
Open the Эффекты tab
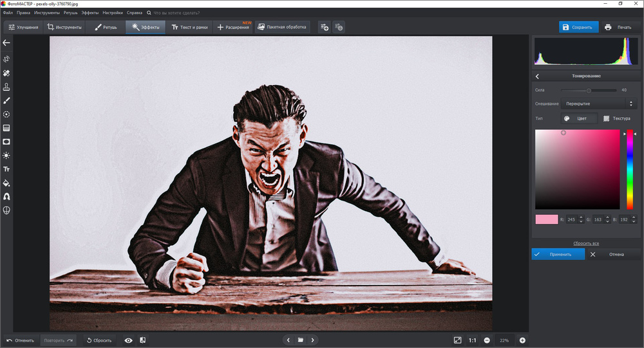pos(146,27)
